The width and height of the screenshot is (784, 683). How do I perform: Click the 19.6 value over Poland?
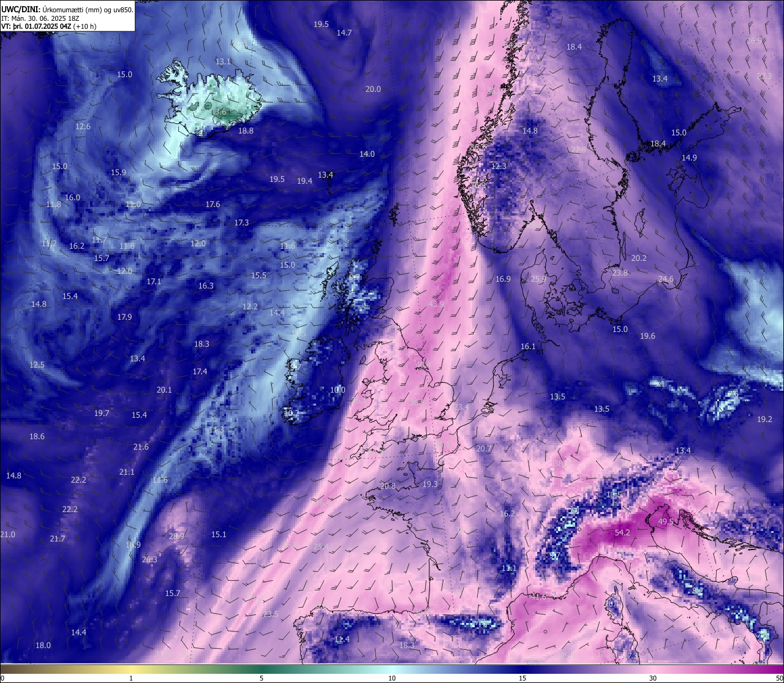click(647, 336)
